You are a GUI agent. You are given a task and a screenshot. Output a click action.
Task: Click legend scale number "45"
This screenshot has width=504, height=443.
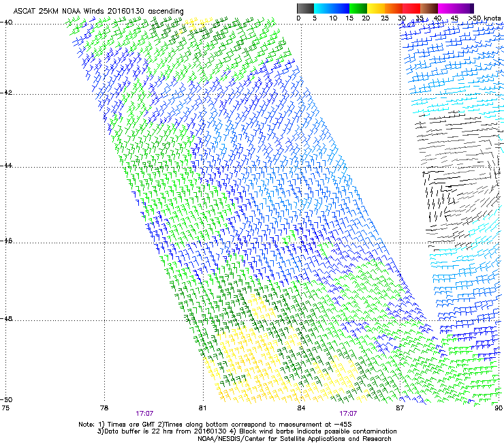click(x=454, y=18)
